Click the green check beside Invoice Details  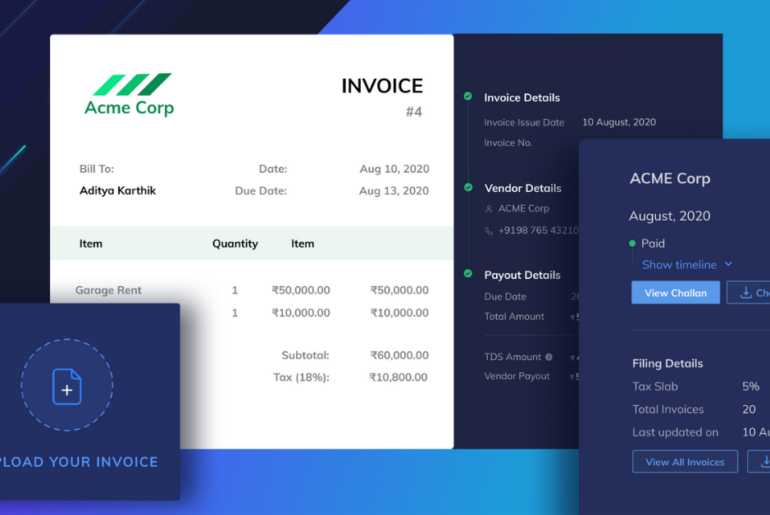[x=468, y=96]
